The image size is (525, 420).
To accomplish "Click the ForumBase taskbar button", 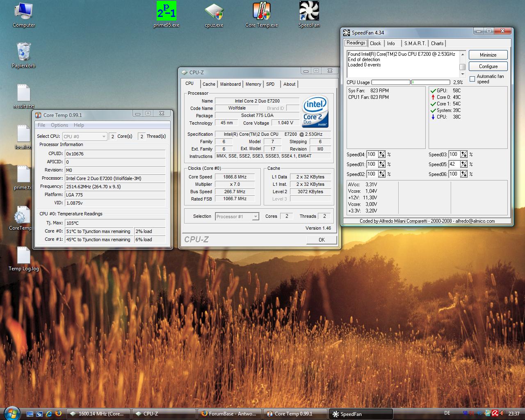I will click(229, 414).
